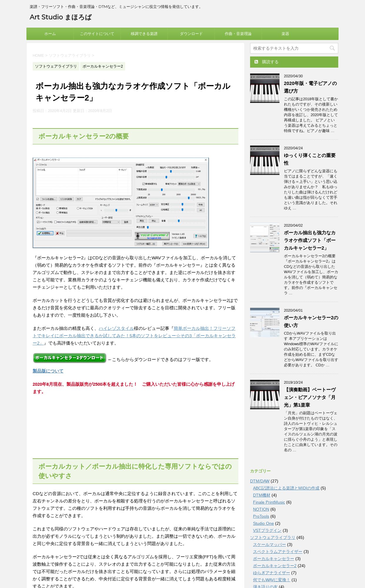Open the ProTools category link
Screen dimensions: 365x588
(261, 516)
